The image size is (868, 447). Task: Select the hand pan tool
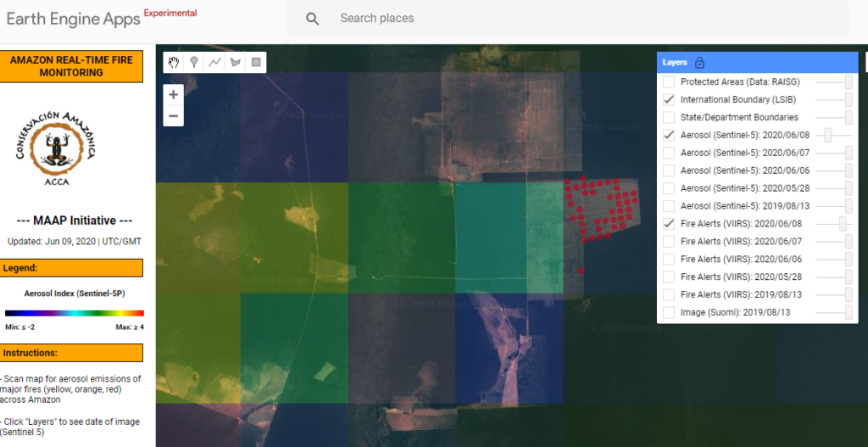pyautogui.click(x=174, y=62)
